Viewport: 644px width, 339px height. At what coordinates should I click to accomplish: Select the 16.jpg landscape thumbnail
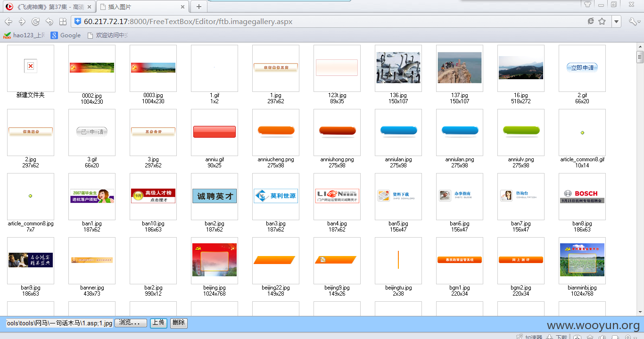521,67
